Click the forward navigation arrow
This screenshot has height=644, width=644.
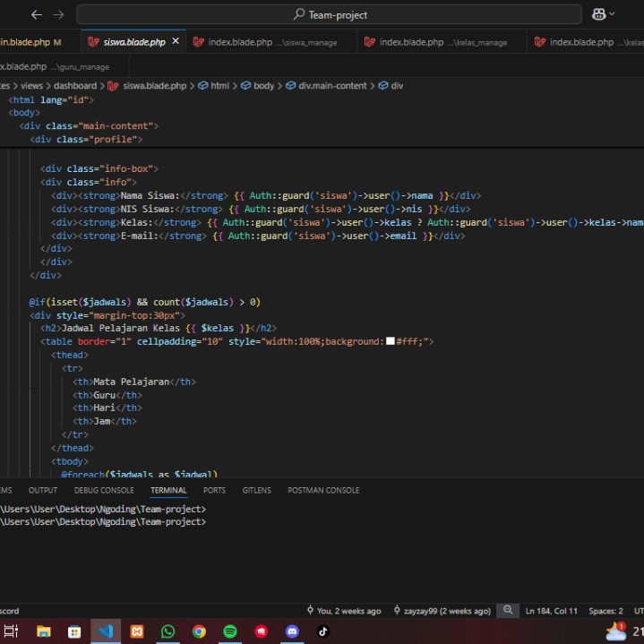pyautogui.click(x=58, y=14)
